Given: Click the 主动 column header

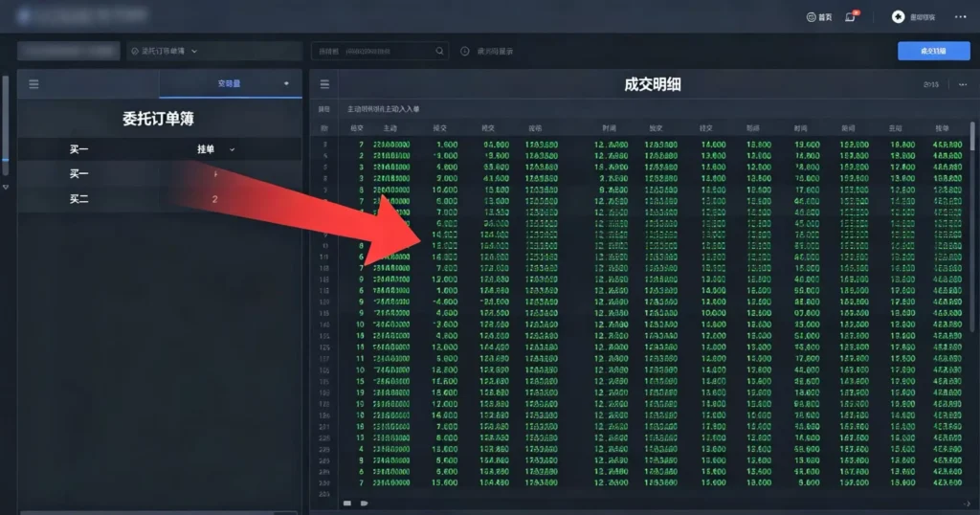Looking at the screenshot, I should [390, 128].
